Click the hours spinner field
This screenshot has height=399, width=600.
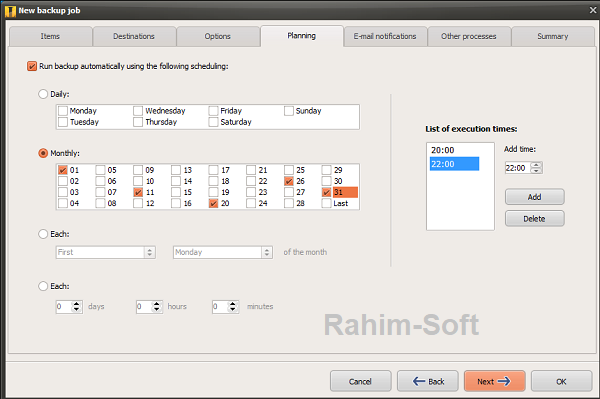[x=149, y=306]
